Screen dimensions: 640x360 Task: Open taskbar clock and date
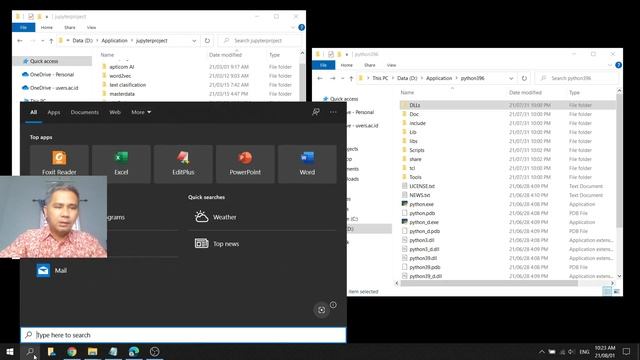605,351
